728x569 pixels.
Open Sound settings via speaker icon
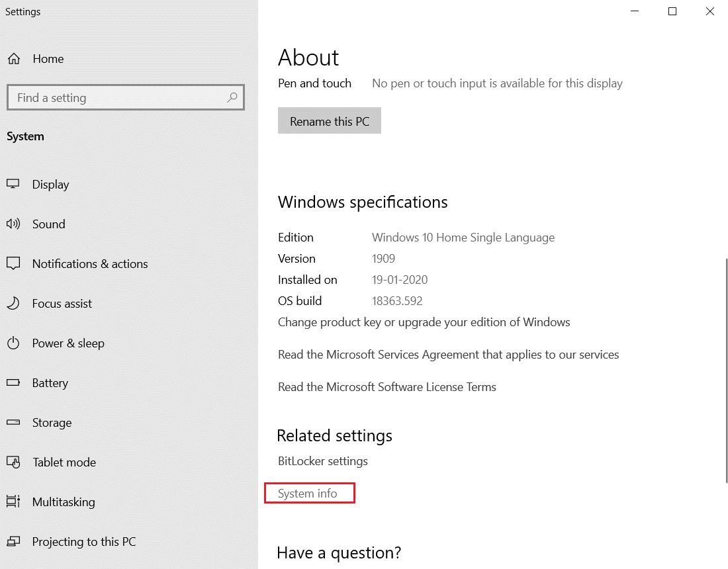point(14,224)
